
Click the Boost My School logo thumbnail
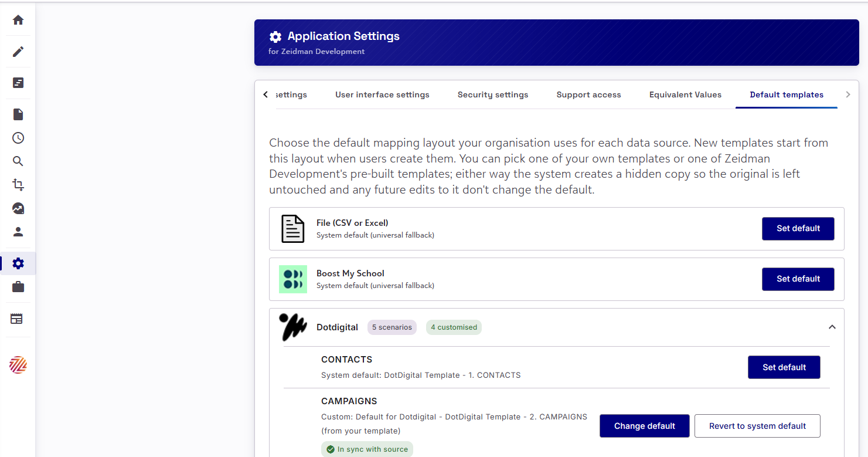tap(293, 279)
